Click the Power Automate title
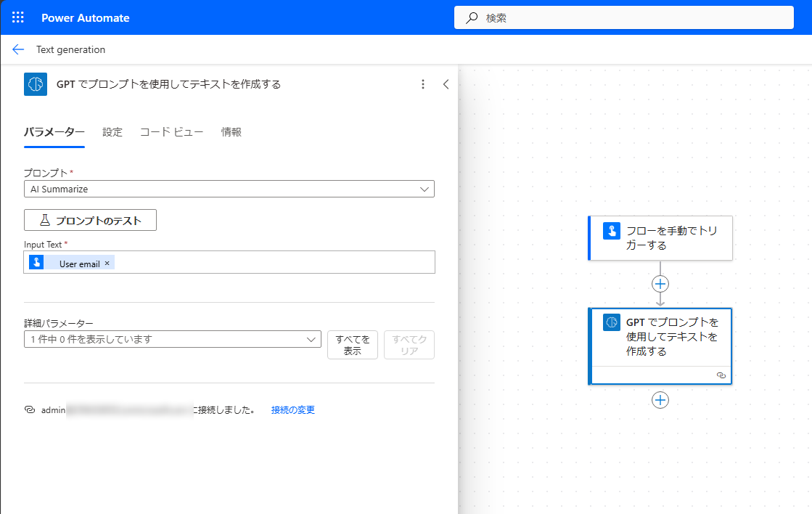This screenshot has height=514, width=812. (86, 17)
